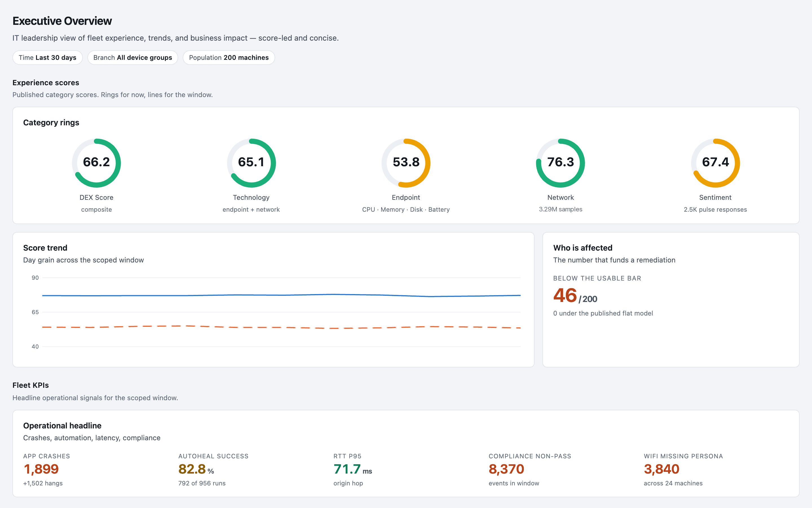
Task: Click the origin hop subtext
Action: click(348, 483)
